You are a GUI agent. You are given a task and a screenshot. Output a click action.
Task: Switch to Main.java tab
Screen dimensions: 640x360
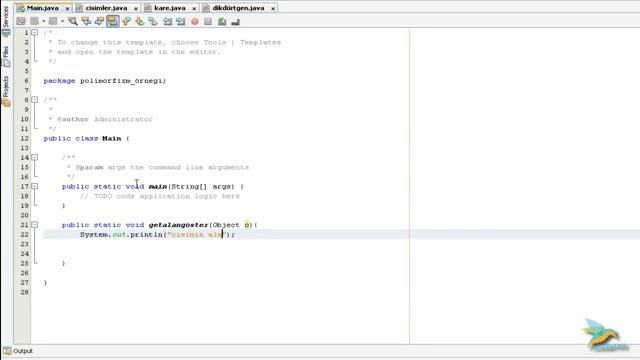(43, 8)
